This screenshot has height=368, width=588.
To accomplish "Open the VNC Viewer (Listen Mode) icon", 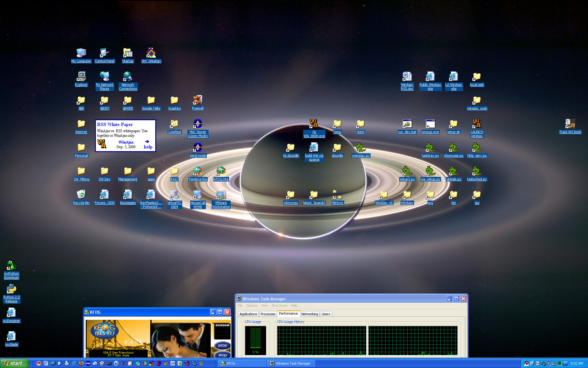I will click(x=198, y=124).
